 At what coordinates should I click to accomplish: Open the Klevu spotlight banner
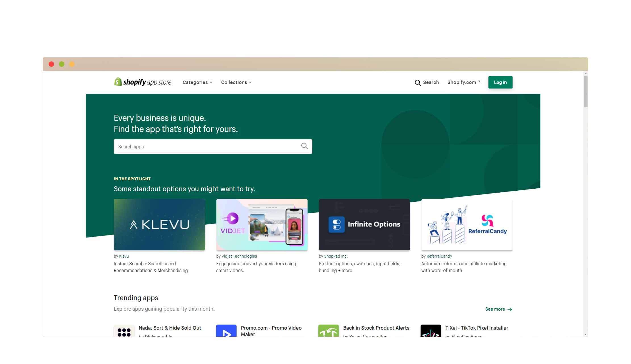point(159,224)
